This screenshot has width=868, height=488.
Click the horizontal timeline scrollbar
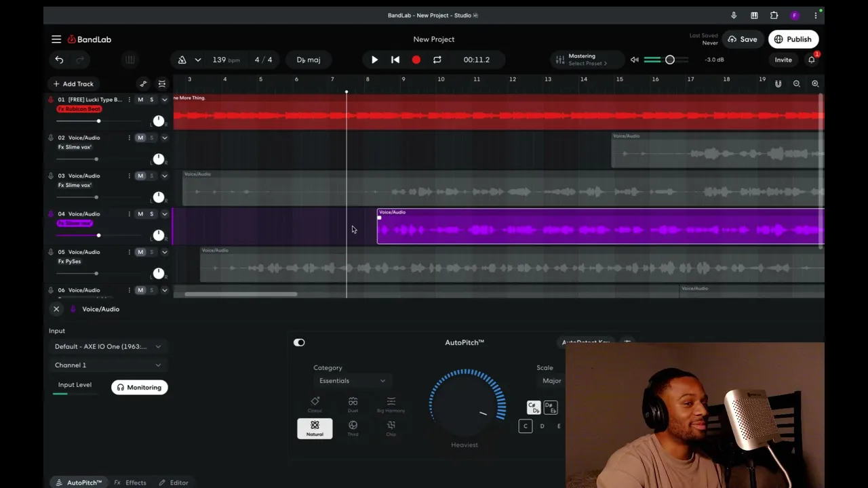pyautogui.click(x=241, y=294)
